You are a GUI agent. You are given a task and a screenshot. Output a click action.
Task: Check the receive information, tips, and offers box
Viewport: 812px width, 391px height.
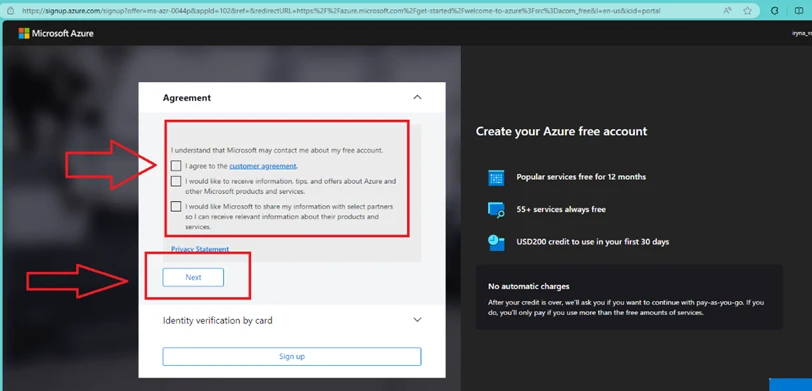(176, 181)
